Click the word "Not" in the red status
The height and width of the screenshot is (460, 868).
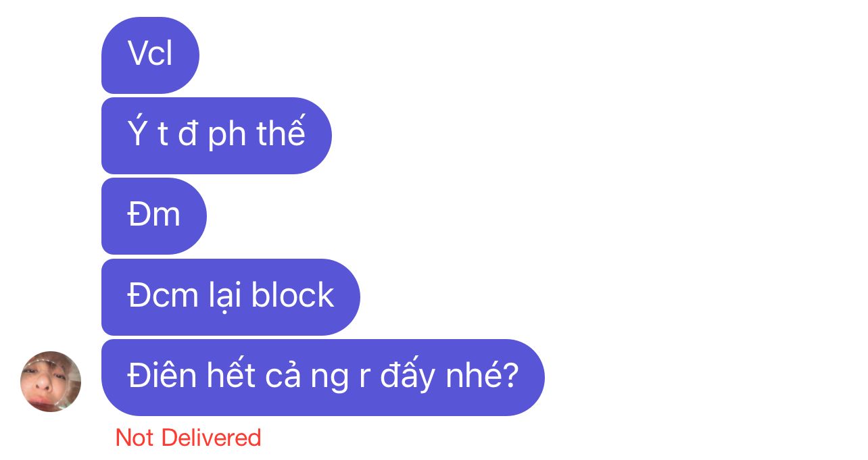point(135,438)
